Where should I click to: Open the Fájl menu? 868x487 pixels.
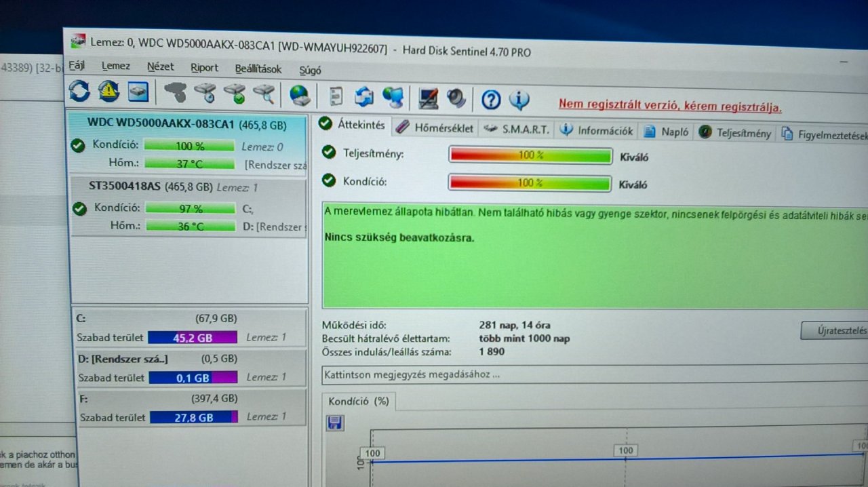pyautogui.click(x=77, y=66)
